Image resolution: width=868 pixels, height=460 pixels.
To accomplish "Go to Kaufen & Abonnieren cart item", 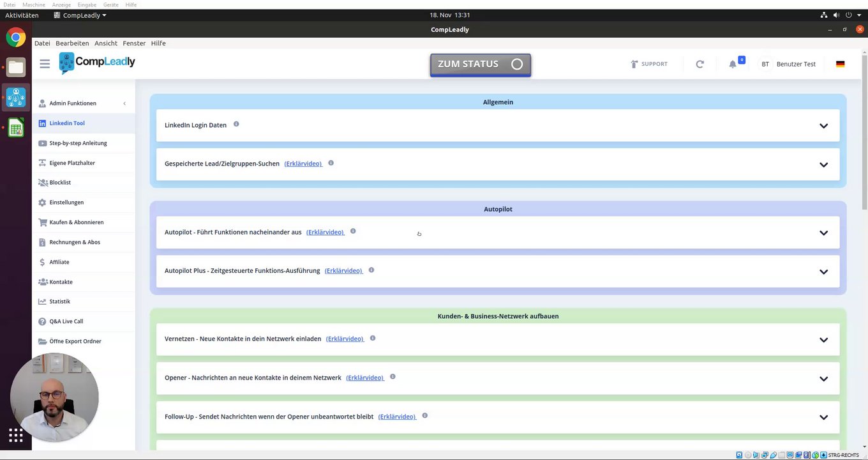I will pos(84,222).
